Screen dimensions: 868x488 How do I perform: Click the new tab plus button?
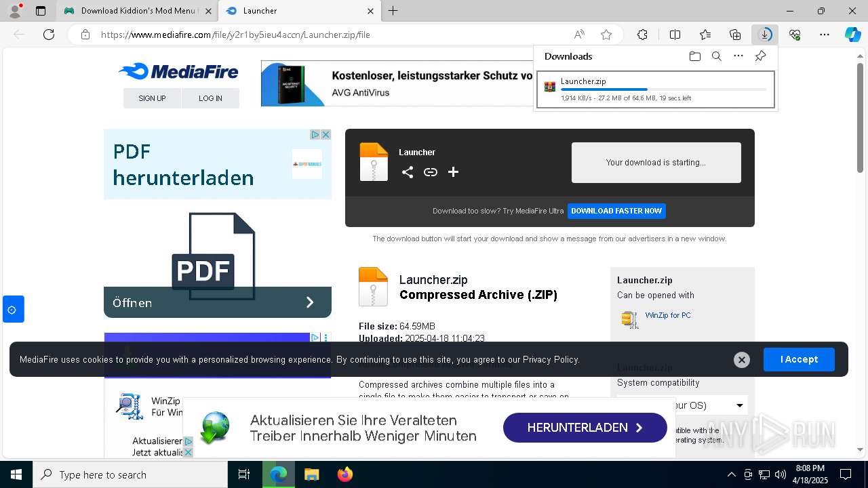pos(393,11)
